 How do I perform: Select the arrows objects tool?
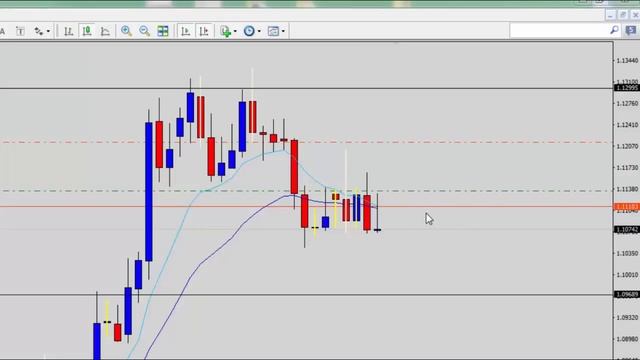tap(39, 31)
